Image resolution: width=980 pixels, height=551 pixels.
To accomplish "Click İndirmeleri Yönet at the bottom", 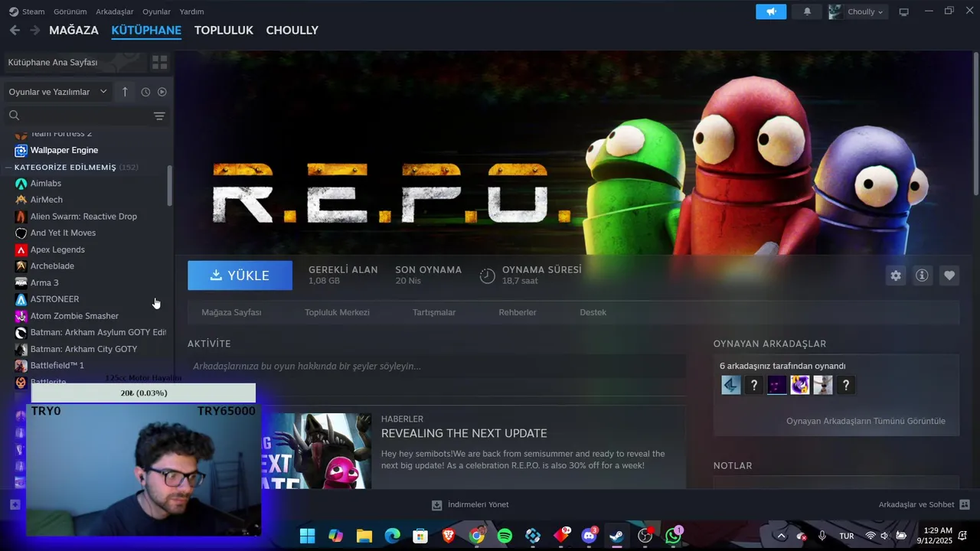I will [470, 504].
